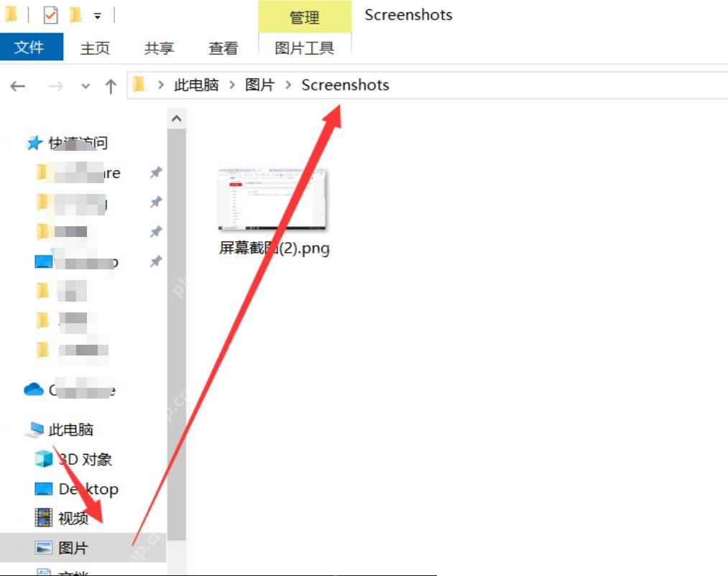This screenshot has height=576, width=728.
Task: Click the quick access star icon
Action: click(34, 143)
